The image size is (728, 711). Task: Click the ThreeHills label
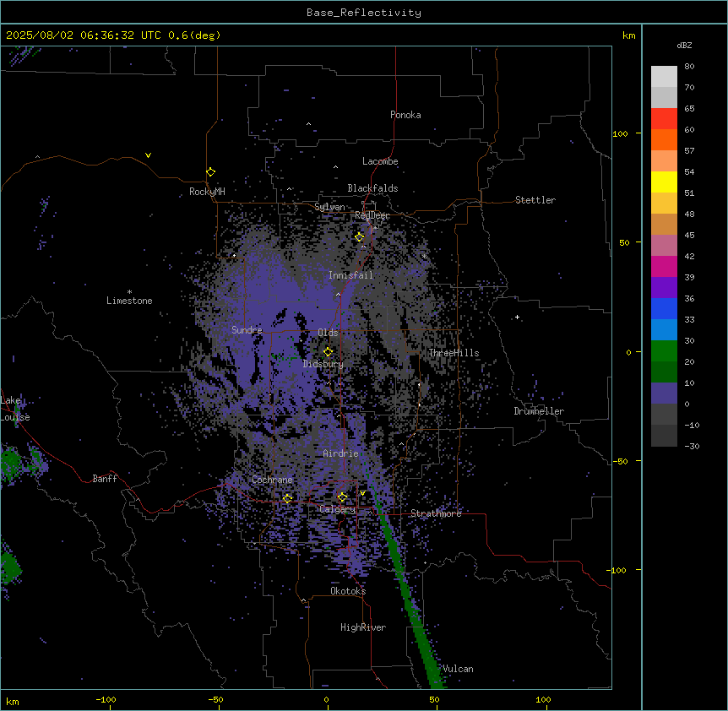[x=454, y=353]
